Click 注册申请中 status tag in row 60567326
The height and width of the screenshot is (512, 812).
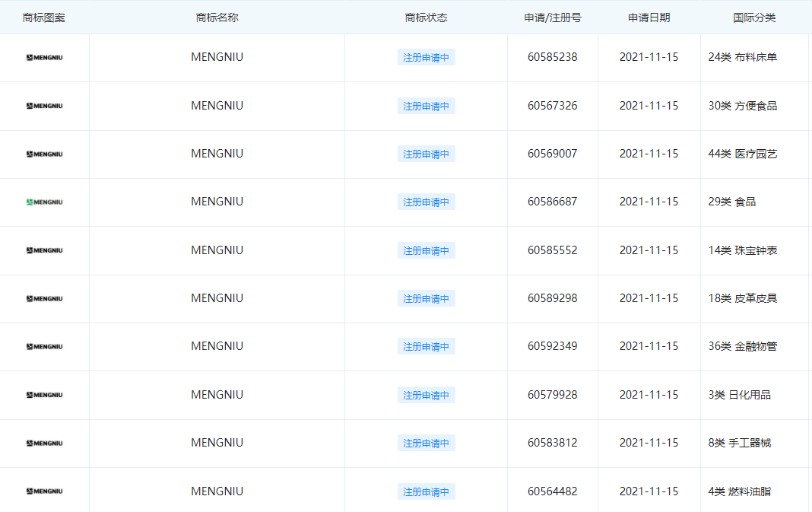click(427, 106)
